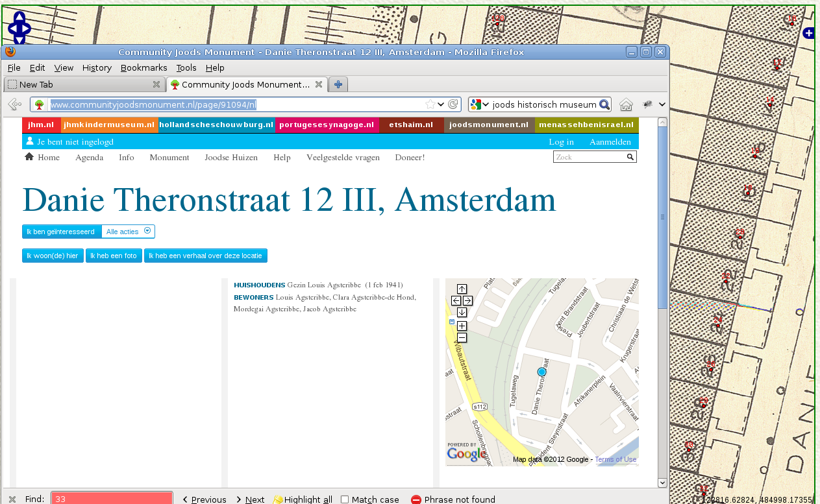Open the View menu

tap(64, 67)
